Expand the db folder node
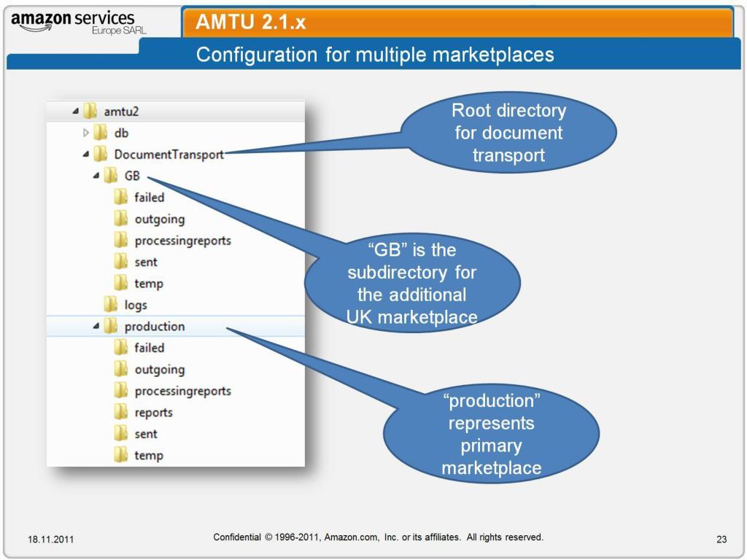The image size is (747, 560). click(86, 133)
